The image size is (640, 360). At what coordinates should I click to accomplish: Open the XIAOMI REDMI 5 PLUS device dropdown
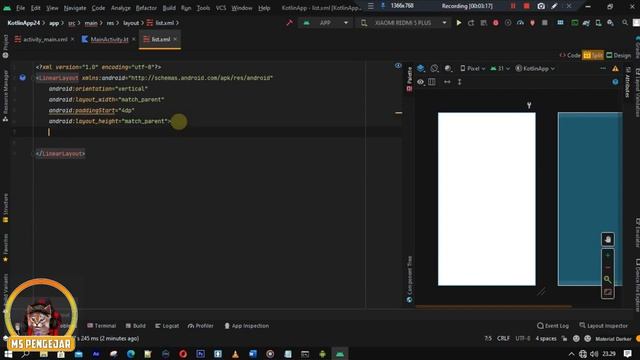pos(403,23)
